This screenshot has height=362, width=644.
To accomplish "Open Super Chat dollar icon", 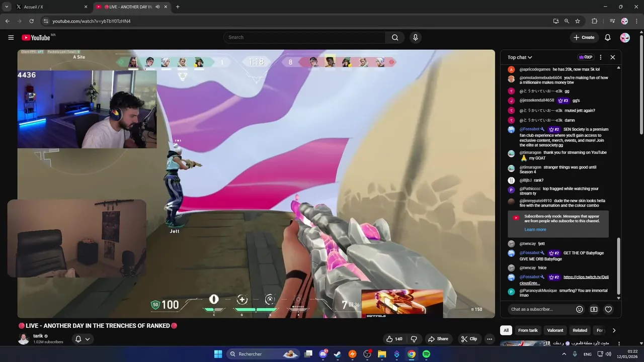I will (594, 309).
